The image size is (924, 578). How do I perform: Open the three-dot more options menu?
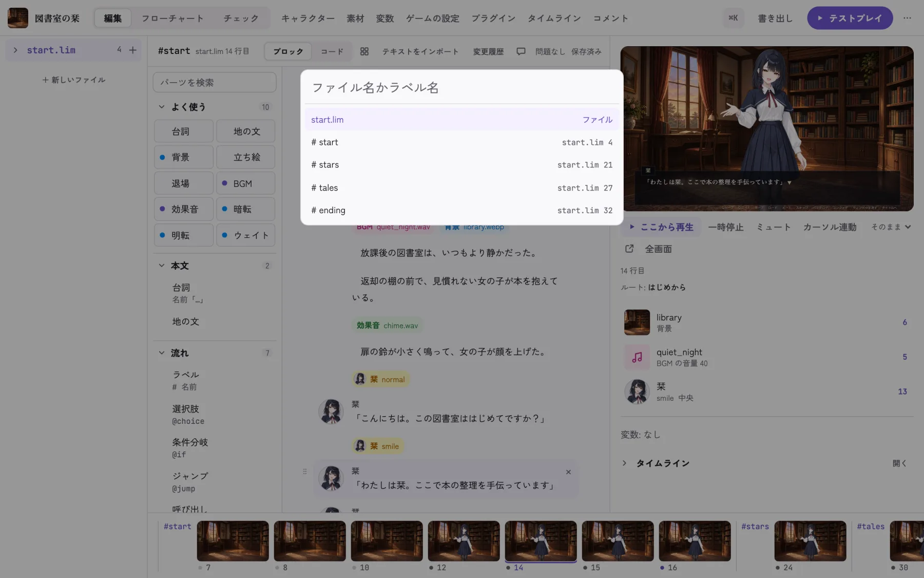[907, 18]
